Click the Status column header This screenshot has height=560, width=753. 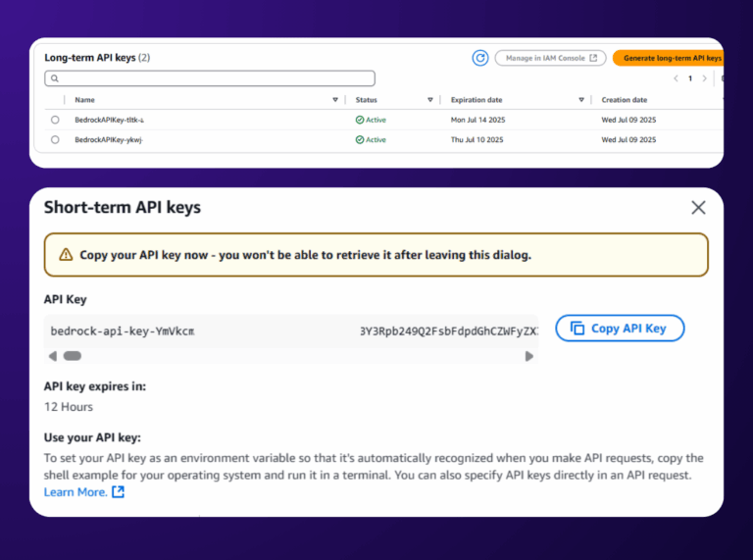366,100
